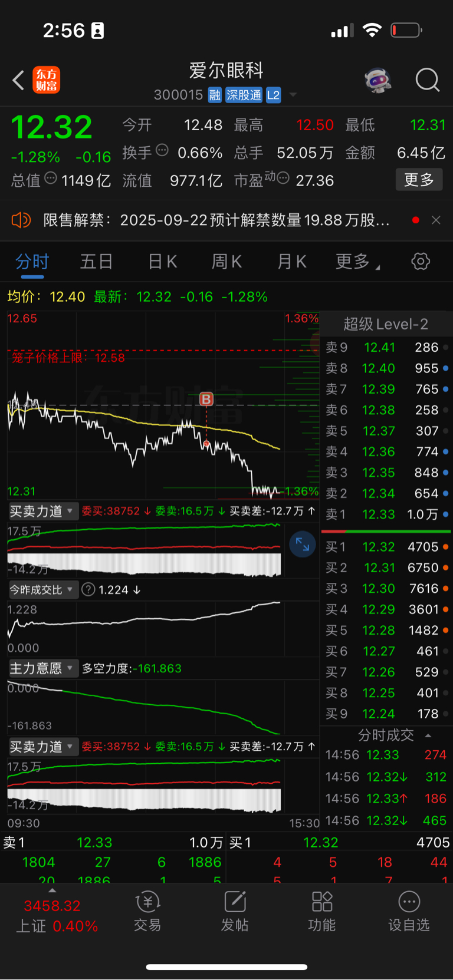Open chart settings gear icon
Screen dimensions: 453x980
[421, 261]
